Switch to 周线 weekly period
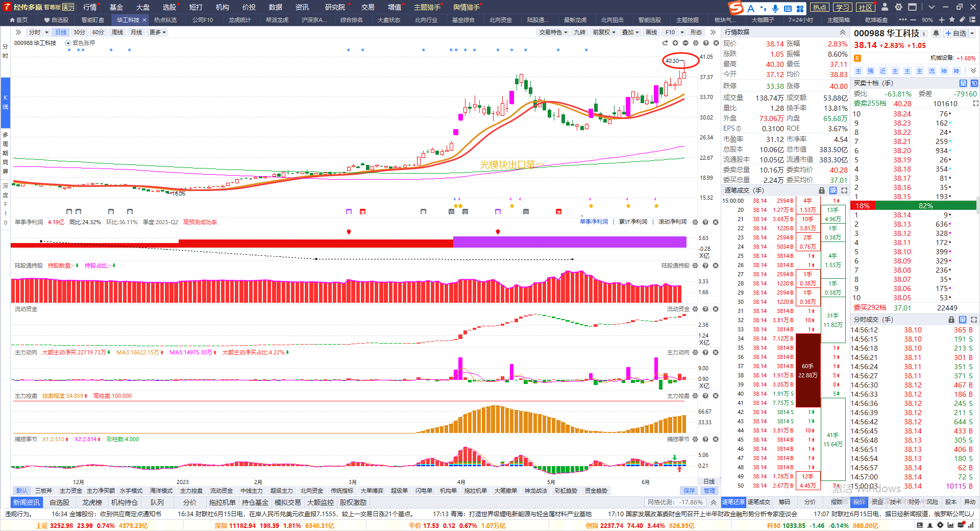The width and height of the screenshot is (980, 531). point(117,32)
